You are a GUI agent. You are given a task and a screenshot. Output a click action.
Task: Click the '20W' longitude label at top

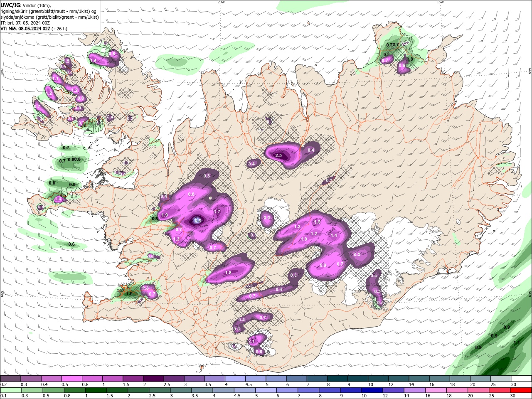pos(221,2)
